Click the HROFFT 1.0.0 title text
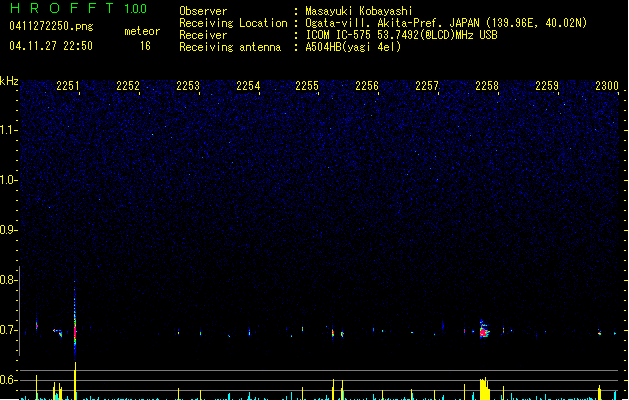629x400 pixels. pyautogui.click(x=78, y=8)
